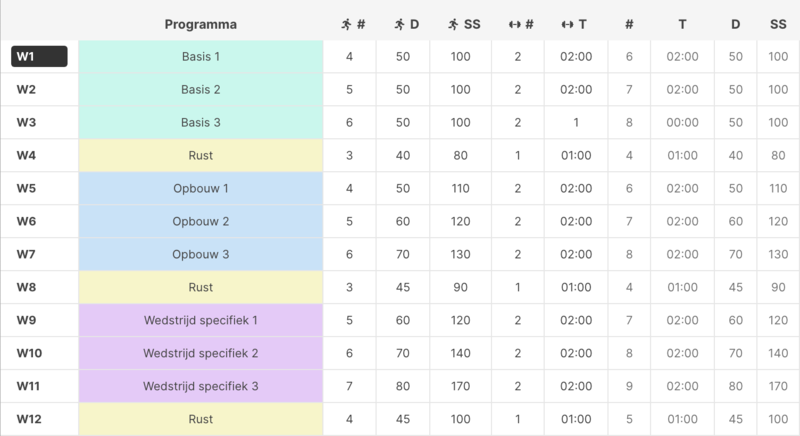This screenshot has height=436, width=800.
Task: Edit the runner SS value 170 in W11
Action: [x=460, y=387]
